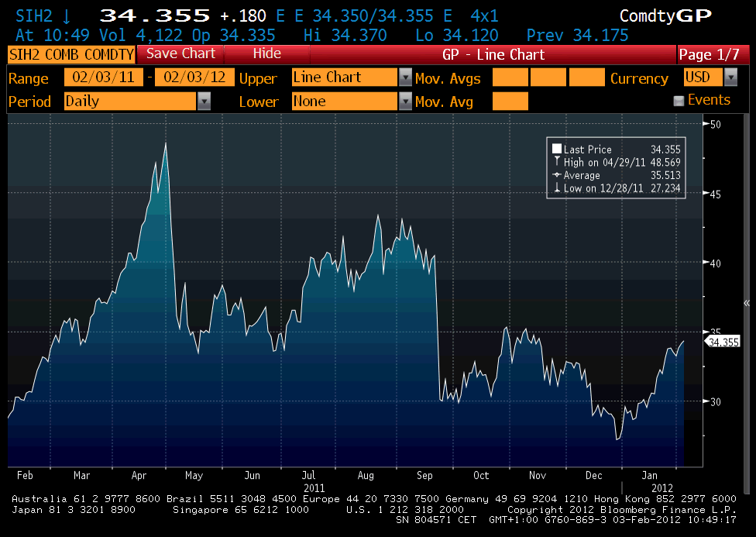The height and width of the screenshot is (537, 756).
Task: Click the Average legend marker icon
Action: coord(557,175)
